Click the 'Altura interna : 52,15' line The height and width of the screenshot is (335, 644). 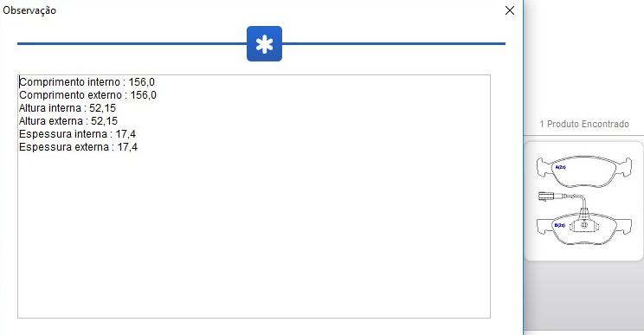tap(68, 108)
